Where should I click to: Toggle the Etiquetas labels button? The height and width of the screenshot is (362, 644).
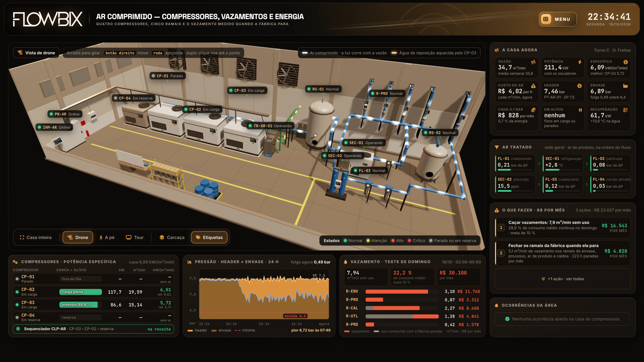[x=209, y=237]
